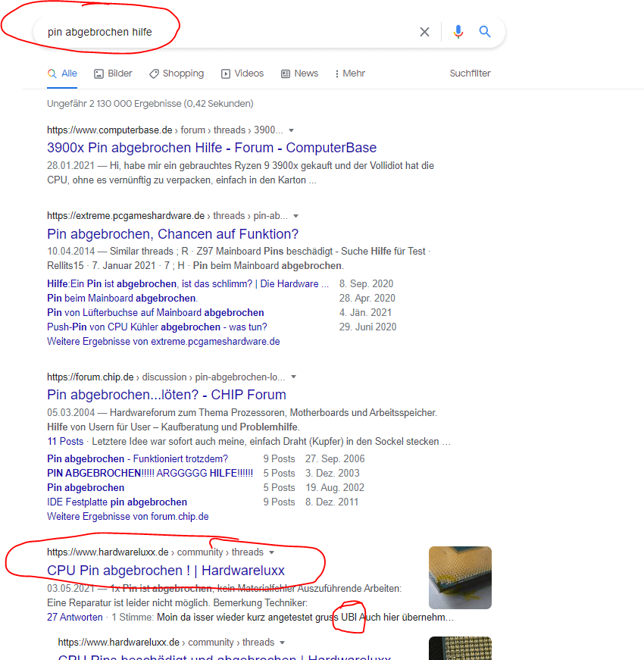644x660 pixels.
Task: Expand arrow beside first hardwareluxx.de URL
Action: 271,552
